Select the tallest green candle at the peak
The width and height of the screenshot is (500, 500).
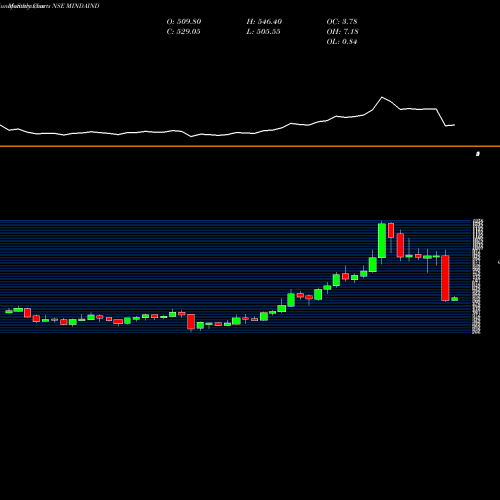(x=382, y=240)
